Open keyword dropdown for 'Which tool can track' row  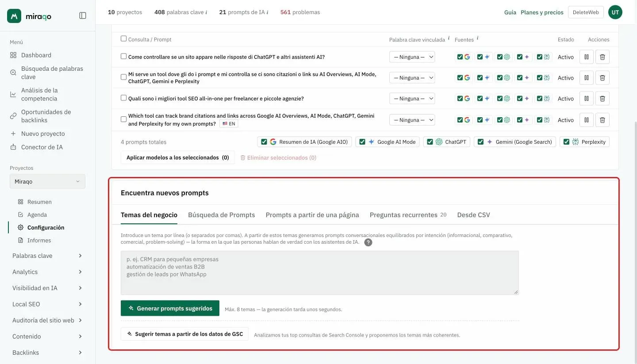tap(412, 120)
